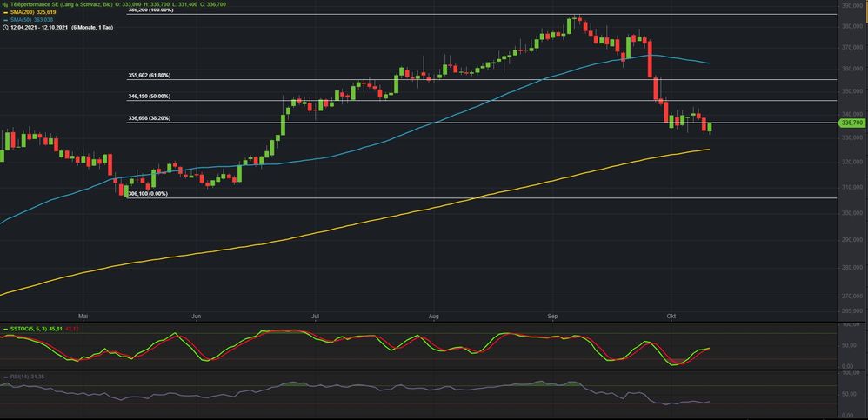
Task: Click the yellow SMA(200) legend marker
Action: (5, 13)
